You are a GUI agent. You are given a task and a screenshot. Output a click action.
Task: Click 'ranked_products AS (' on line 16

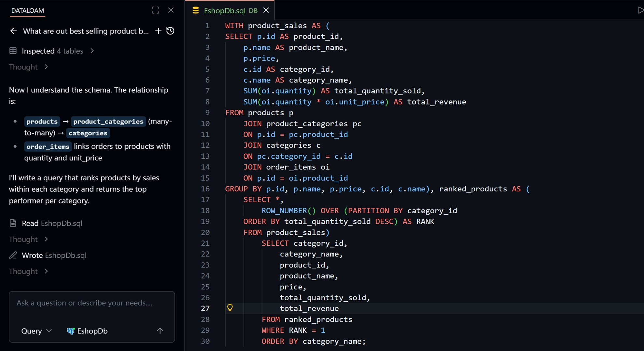(484, 189)
